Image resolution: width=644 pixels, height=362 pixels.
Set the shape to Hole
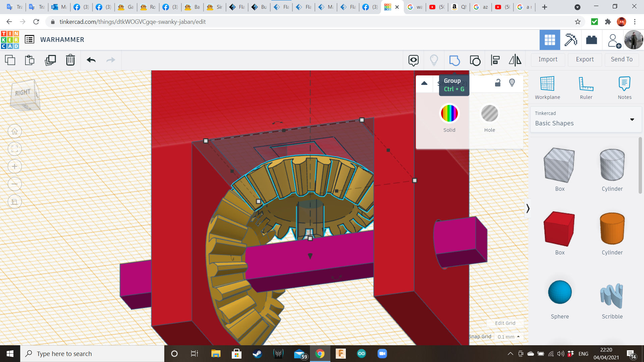[489, 113]
